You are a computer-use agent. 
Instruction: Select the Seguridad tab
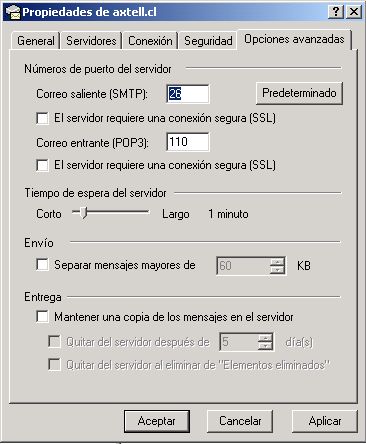pyautogui.click(x=208, y=41)
